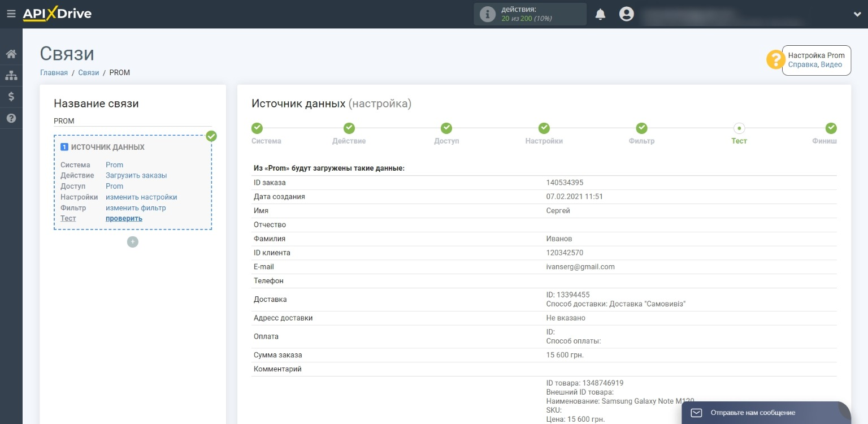This screenshot has width=868, height=424.
Task: Click the actions info icon
Action: pyautogui.click(x=487, y=15)
